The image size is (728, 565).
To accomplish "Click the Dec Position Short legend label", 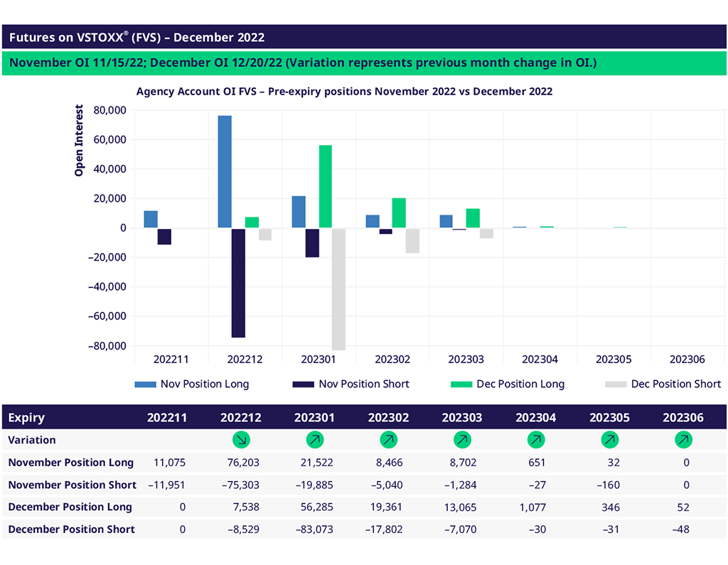I will pos(676,384).
